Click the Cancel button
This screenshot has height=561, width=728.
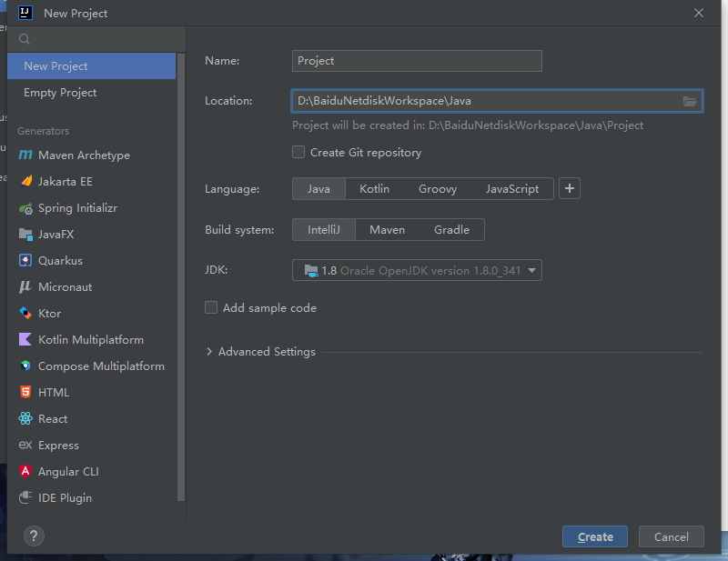click(671, 536)
